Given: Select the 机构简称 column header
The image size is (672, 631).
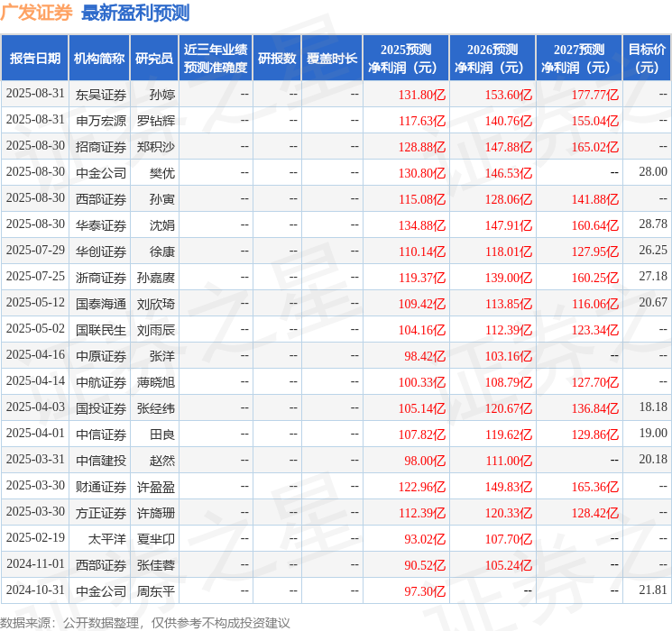Looking at the screenshot, I should coord(99,59).
